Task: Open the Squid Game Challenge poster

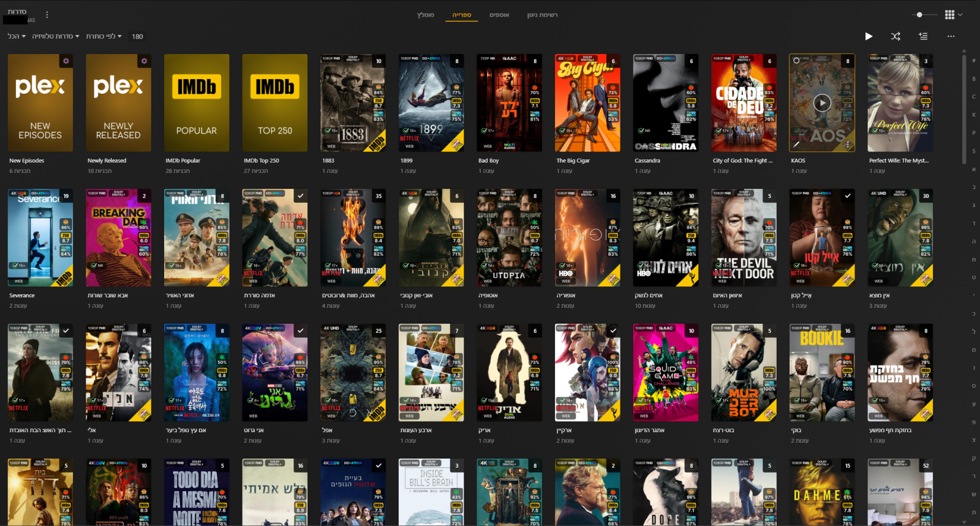Action: [666, 373]
